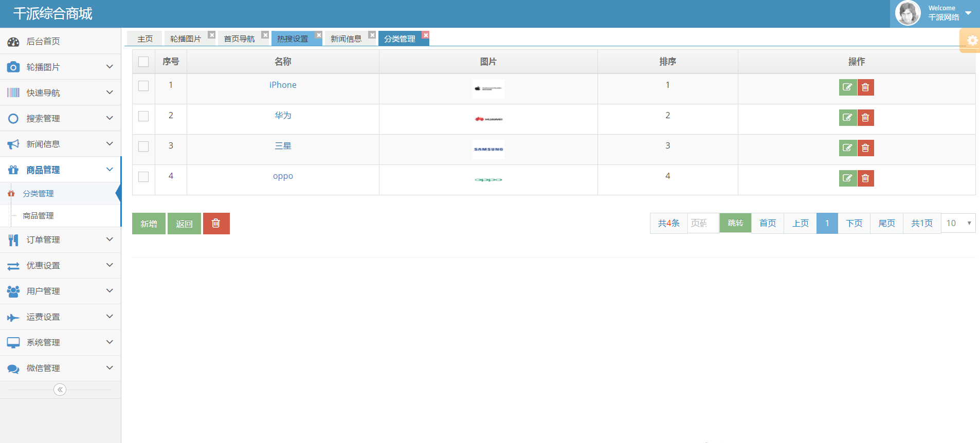Expand the 搜索管理 sidebar menu
Screen dimensions: 980x443
(61, 118)
